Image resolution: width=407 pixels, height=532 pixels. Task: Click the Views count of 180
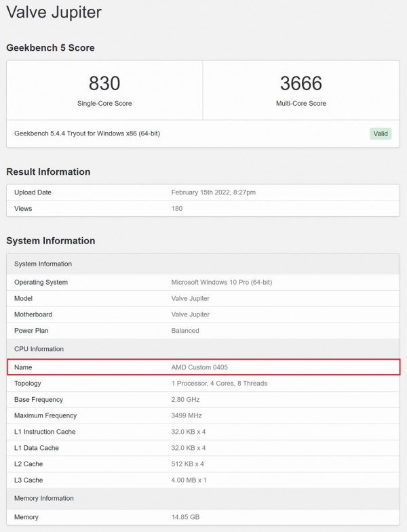[x=177, y=209]
